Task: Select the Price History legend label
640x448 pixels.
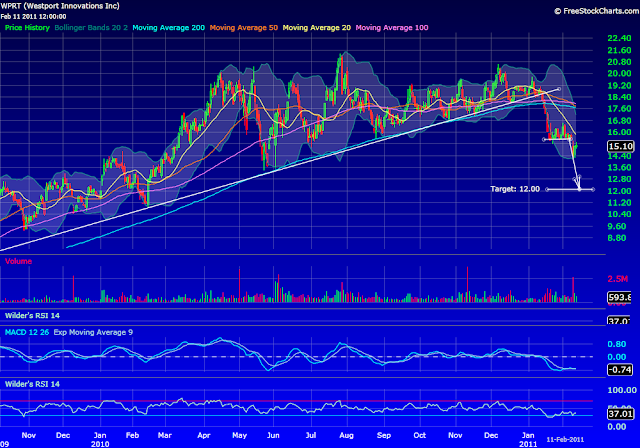Action: 27,28
